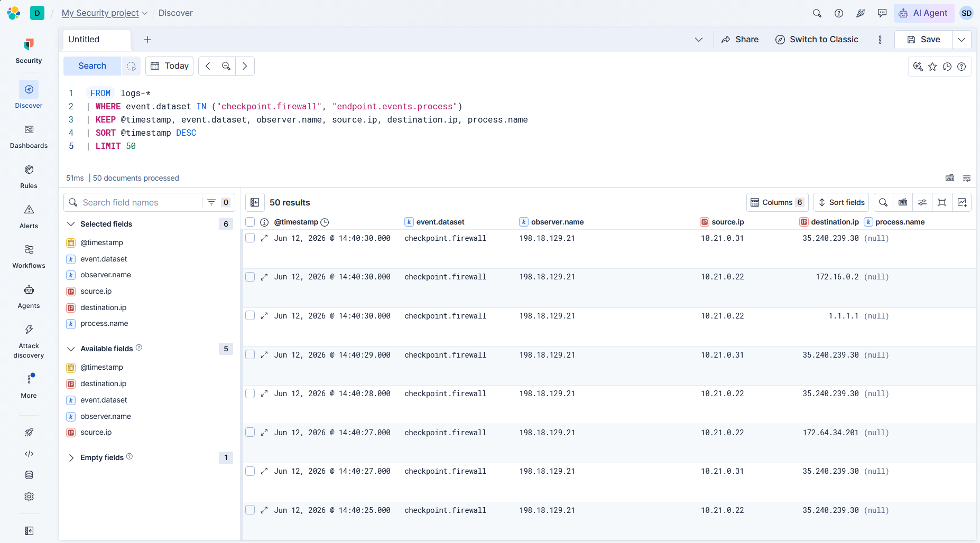Open the Save options dropdown arrow

click(961, 40)
